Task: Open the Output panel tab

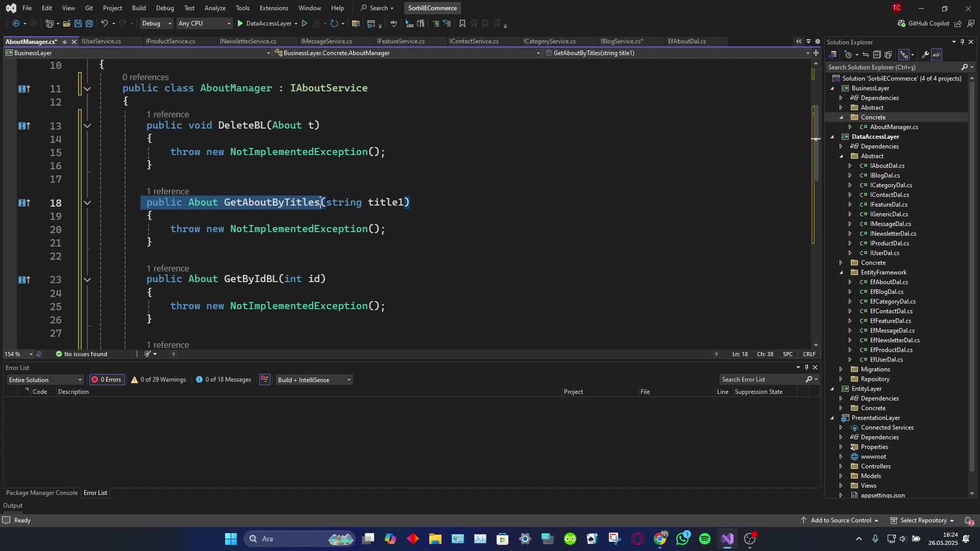Action: pyautogui.click(x=13, y=506)
